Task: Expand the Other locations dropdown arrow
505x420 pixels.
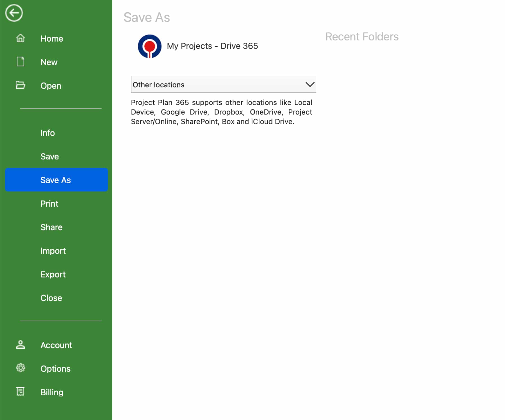Action: pos(310,85)
